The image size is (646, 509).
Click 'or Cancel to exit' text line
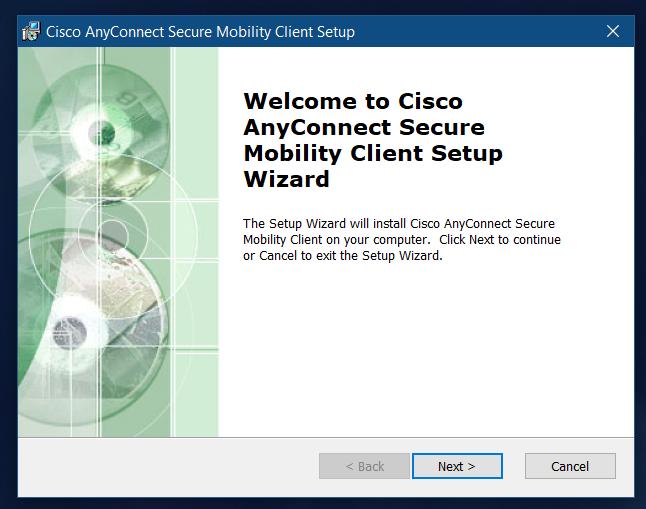(343, 256)
